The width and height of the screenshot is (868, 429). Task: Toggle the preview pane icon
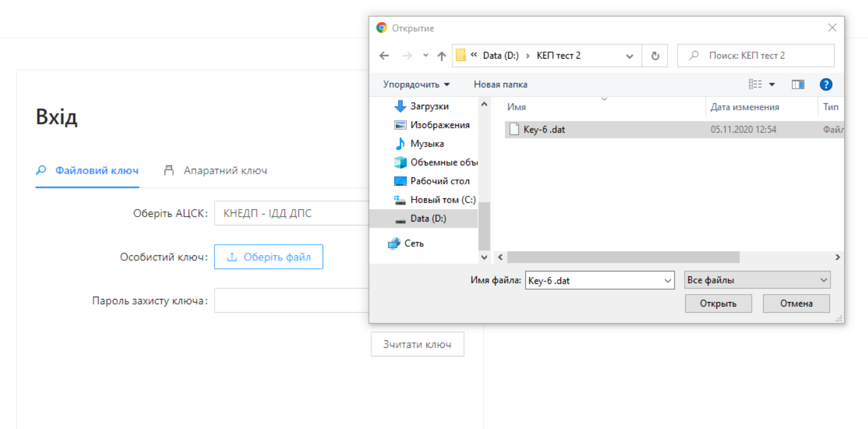pos(798,84)
